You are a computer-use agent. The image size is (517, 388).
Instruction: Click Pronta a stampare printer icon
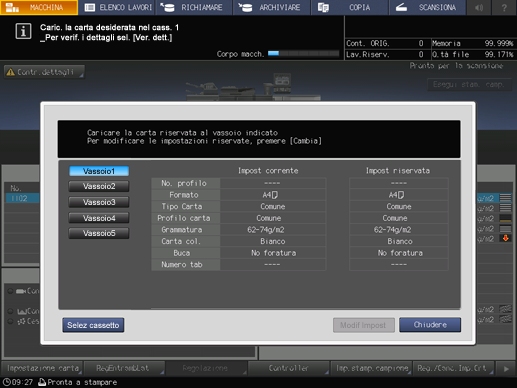click(42, 382)
